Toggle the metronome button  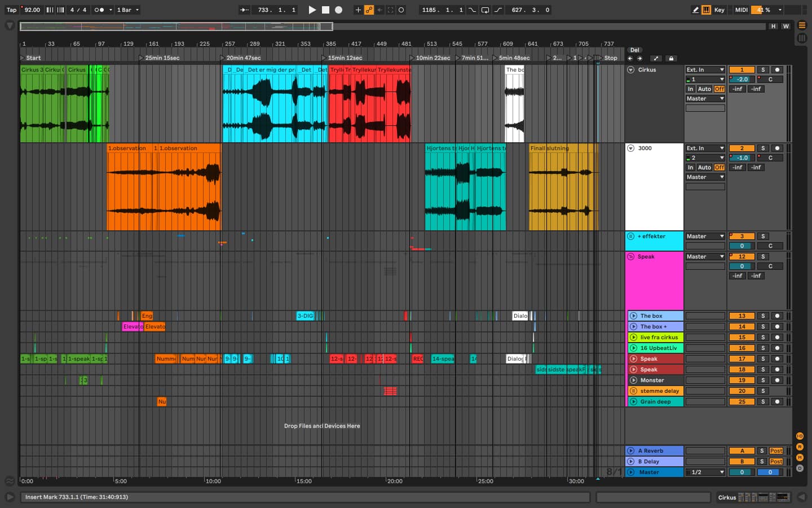tap(99, 10)
